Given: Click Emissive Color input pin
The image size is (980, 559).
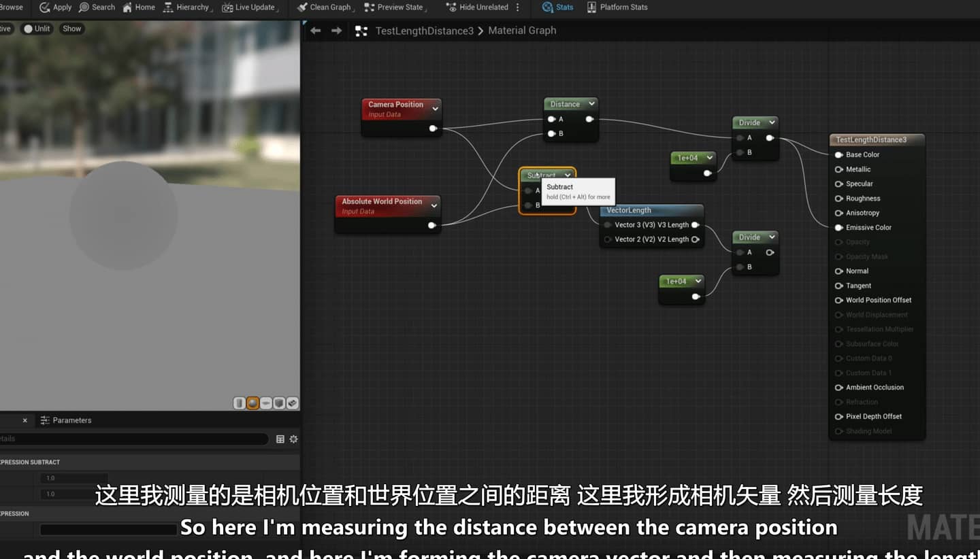Looking at the screenshot, I should pyautogui.click(x=839, y=227).
